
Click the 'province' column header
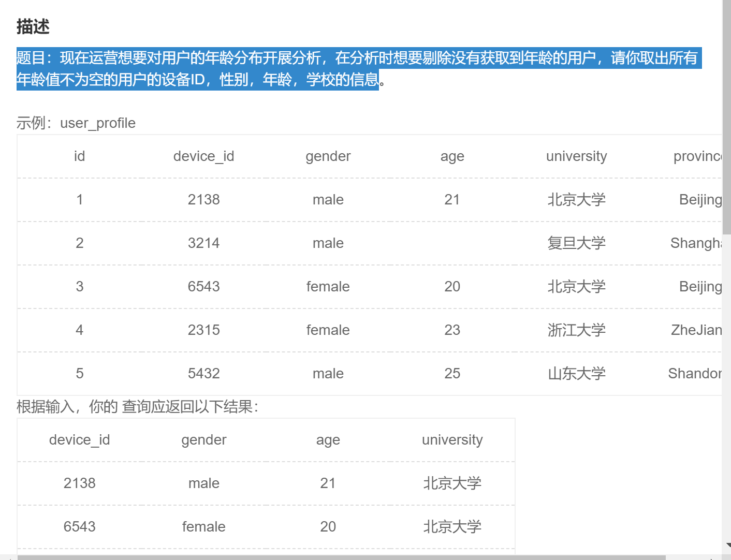697,156
